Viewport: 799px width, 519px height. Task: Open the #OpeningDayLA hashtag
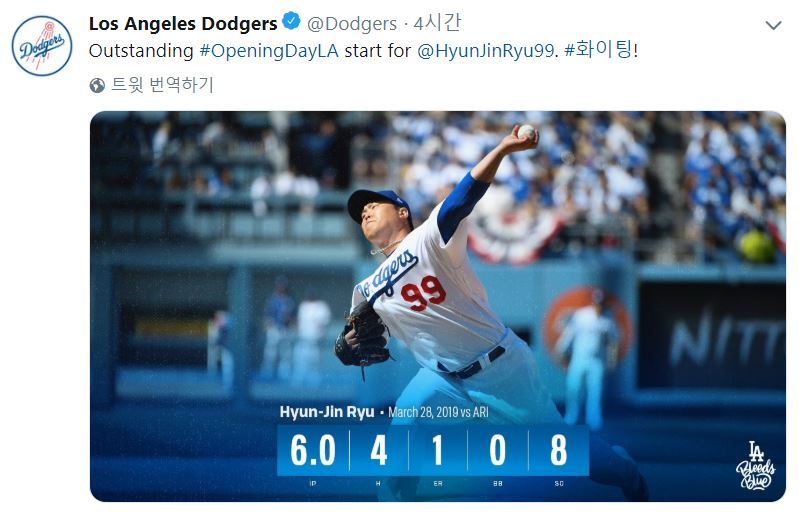[x=269, y=51]
